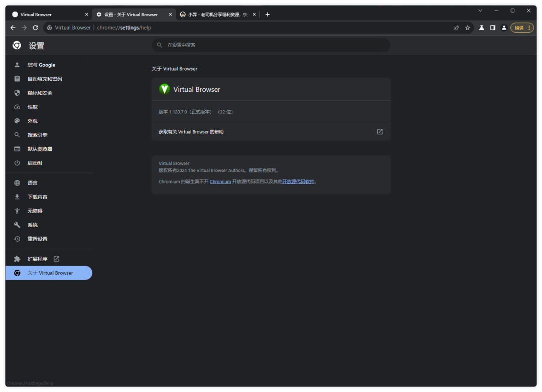Image resolution: width=542 pixels, height=392 pixels.
Task: Click the palette icon beside 外观
Action: (x=17, y=121)
